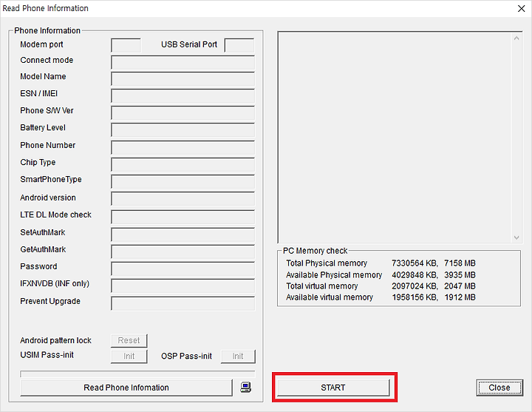Screen dimensions: 532x412
Task: Click the Modem port field
Action: [x=126, y=45]
